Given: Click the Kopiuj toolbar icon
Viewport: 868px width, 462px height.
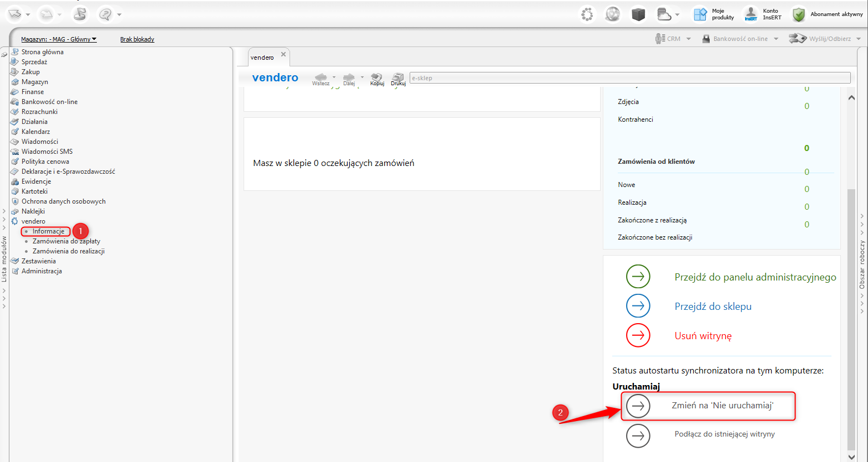Looking at the screenshot, I should [377, 79].
